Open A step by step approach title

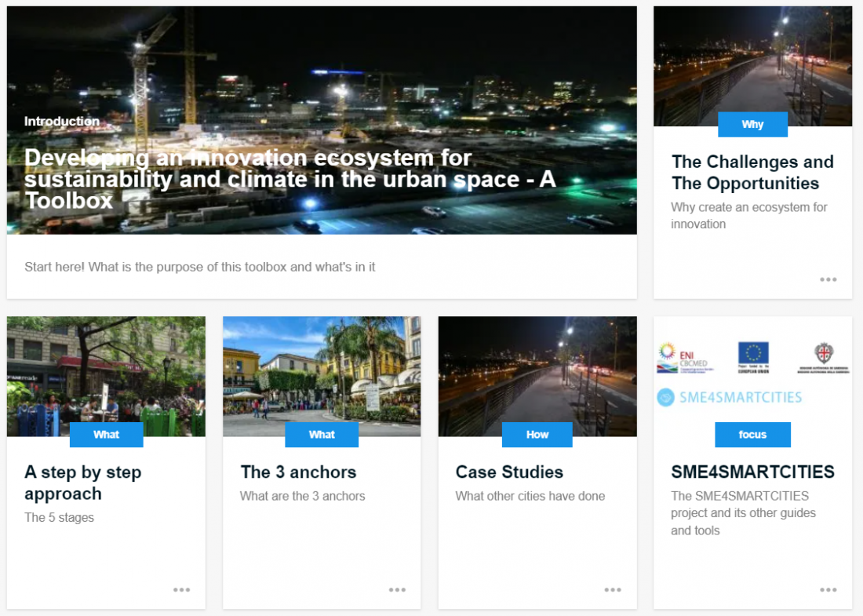point(83,483)
